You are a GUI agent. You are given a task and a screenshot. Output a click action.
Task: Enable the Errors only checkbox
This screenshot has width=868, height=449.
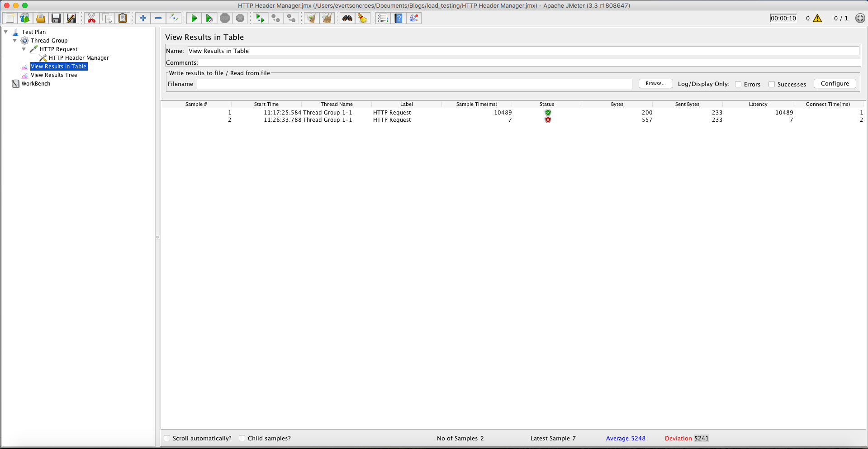[x=738, y=84]
